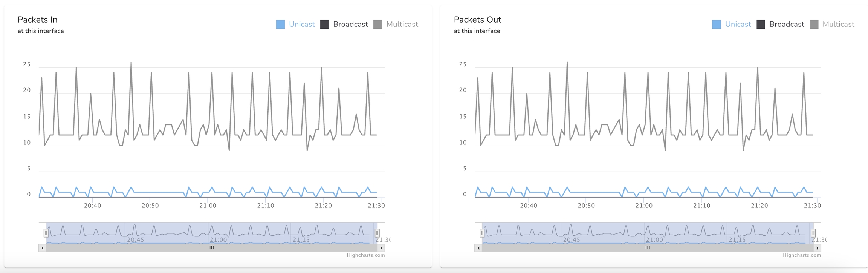
Task: Click left scroll arrow on Packets Out navigator
Action: [478, 248]
